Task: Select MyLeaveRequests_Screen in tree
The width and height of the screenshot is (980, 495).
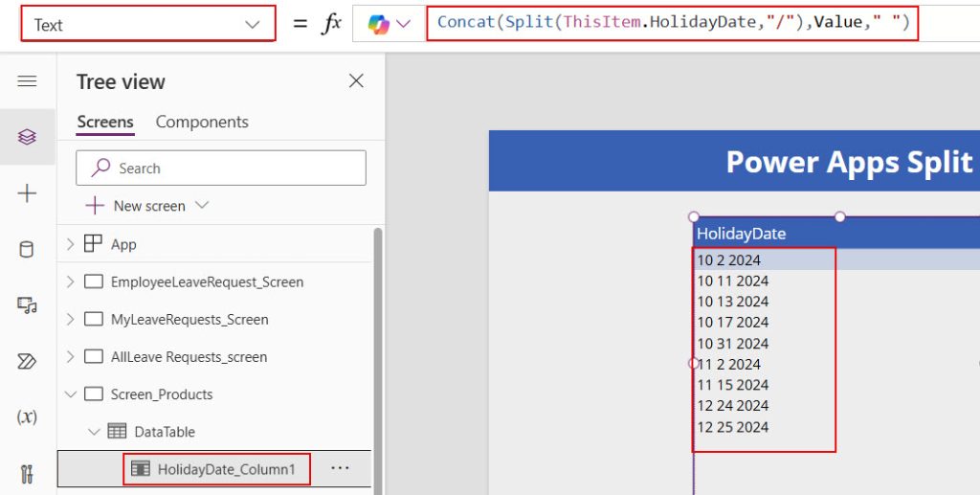Action: (x=189, y=320)
